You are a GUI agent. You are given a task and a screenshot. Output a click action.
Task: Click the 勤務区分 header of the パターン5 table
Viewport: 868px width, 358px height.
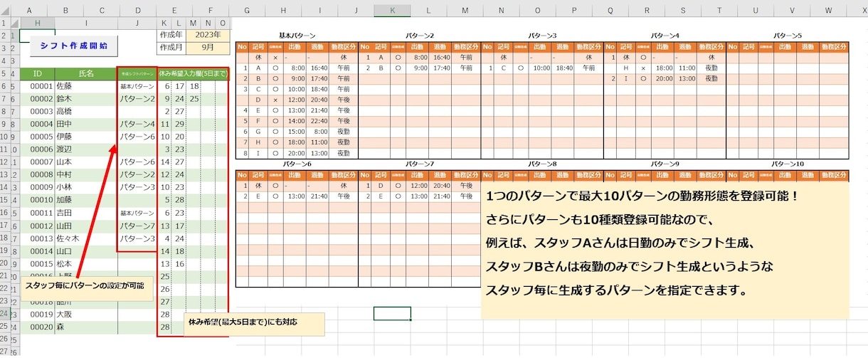(x=834, y=46)
